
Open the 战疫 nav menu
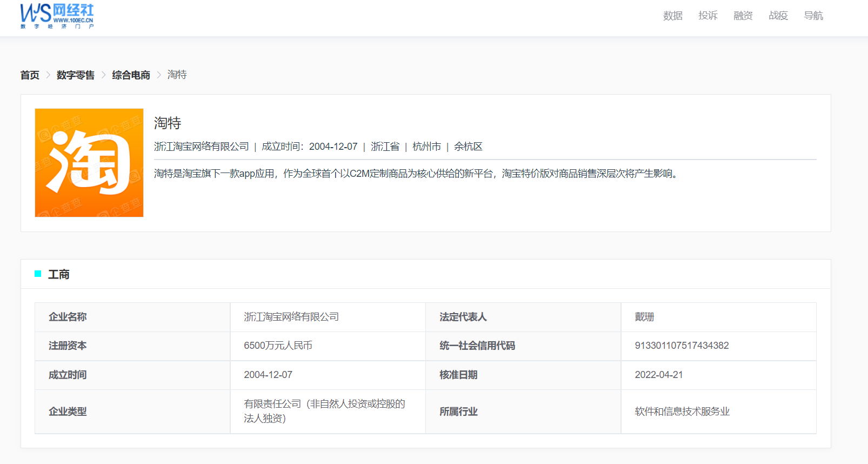click(778, 16)
